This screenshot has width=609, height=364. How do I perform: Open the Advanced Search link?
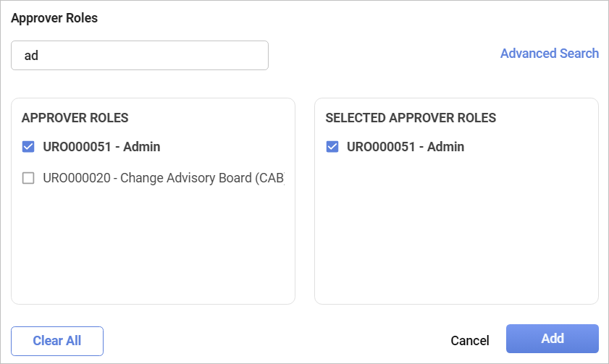tap(549, 54)
